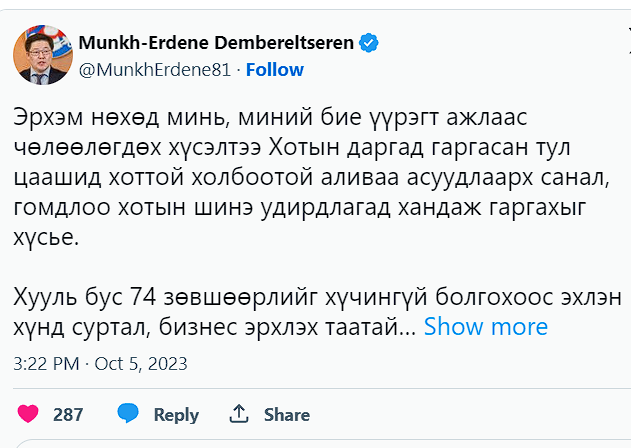
Task: Follow Munkh-Erdene Dembereltseren
Action: coord(274,70)
